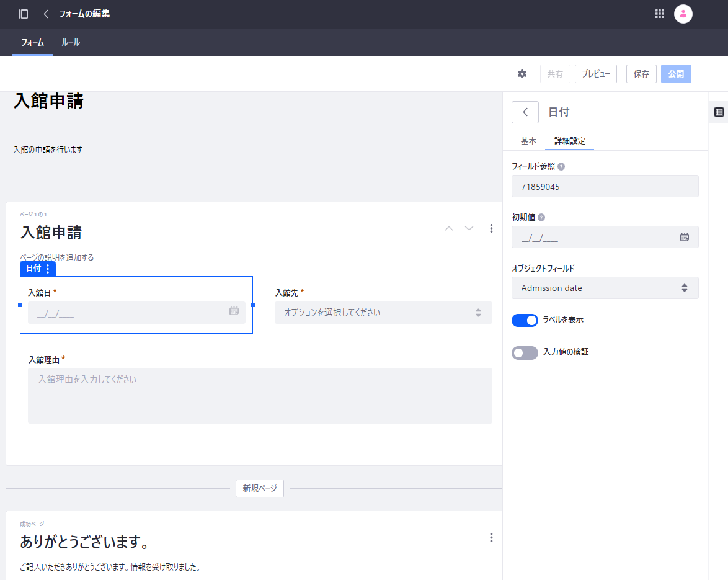Open the 入館先 option select dropdown
The height and width of the screenshot is (580, 728).
click(x=383, y=313)
